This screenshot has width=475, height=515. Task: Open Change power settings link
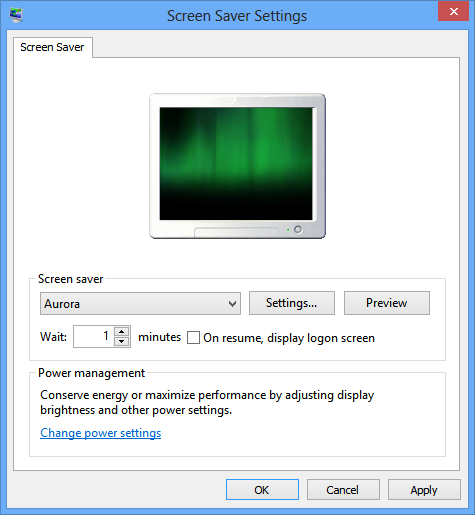[x=101, y=433]
